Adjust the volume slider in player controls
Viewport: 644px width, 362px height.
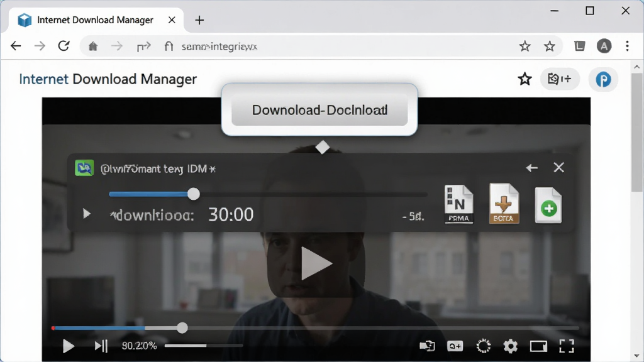(204, 346)
